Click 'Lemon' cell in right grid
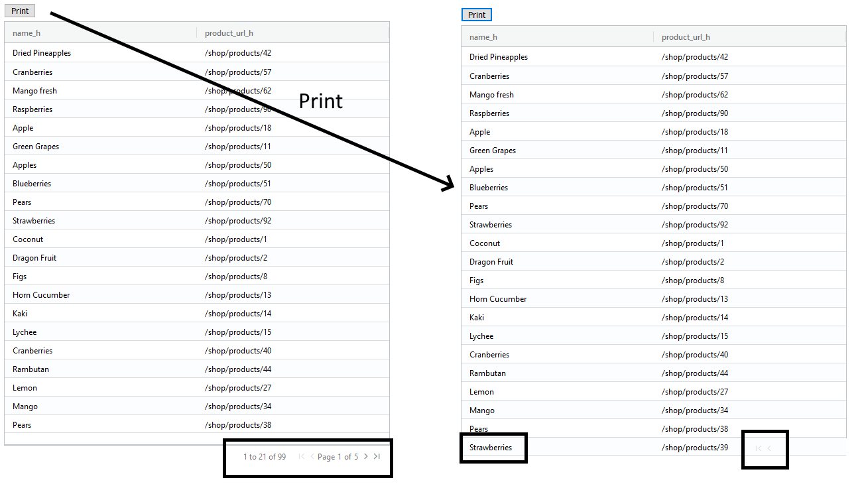The height and width of the screenshot is (504, 862). pos(481,392)
